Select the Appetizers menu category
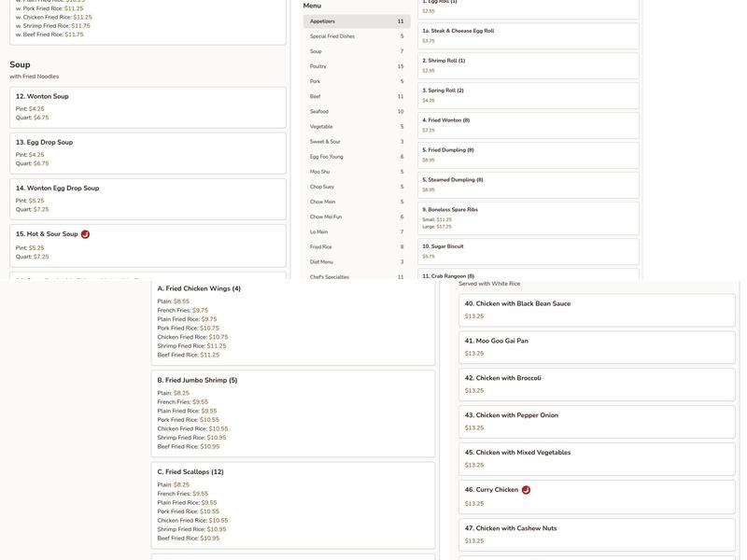747x560 pixels. coord(356,21)
